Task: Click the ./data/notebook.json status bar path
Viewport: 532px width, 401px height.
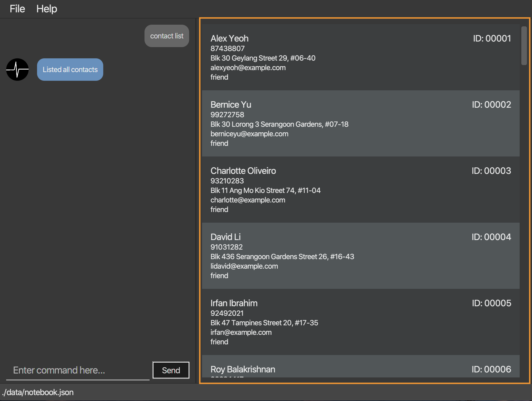Action: [x=38, y=392]
